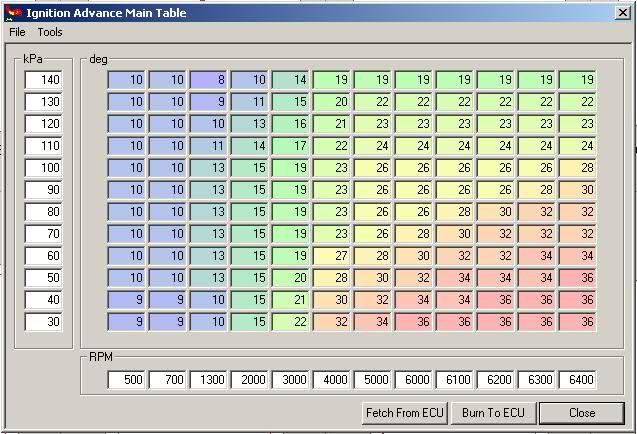
Task: Click the application icon in the title bar
Action: [13, 13]
